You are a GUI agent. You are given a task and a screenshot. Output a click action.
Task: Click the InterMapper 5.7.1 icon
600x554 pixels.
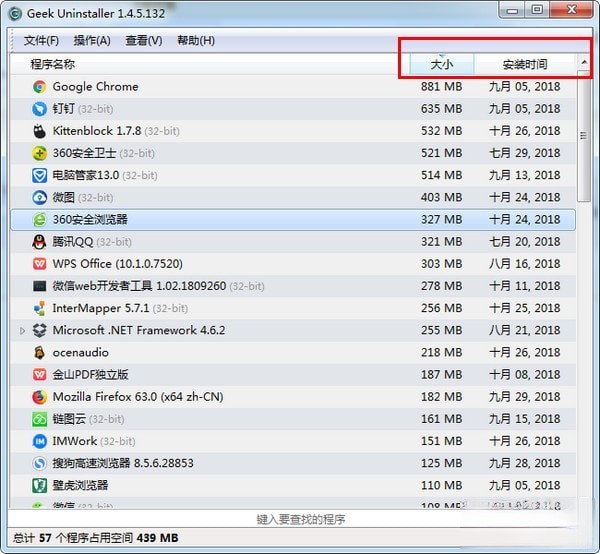pos(39,308)
